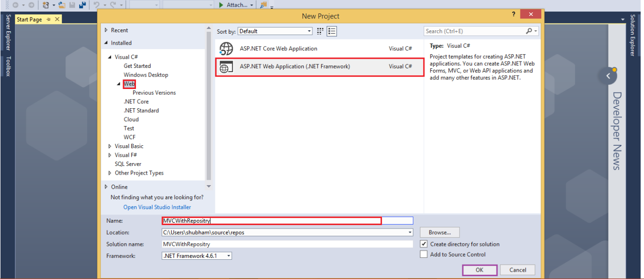
Task: Open toolbar options overflow arrow
Action: point(272,7)
